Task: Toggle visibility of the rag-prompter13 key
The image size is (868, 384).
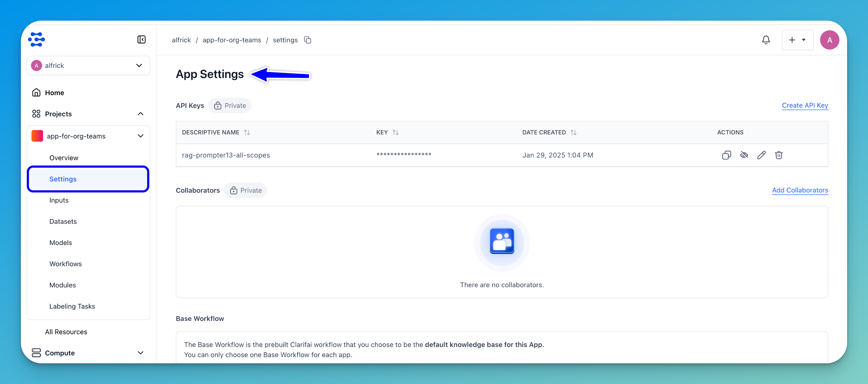Action: coord(744,155)
